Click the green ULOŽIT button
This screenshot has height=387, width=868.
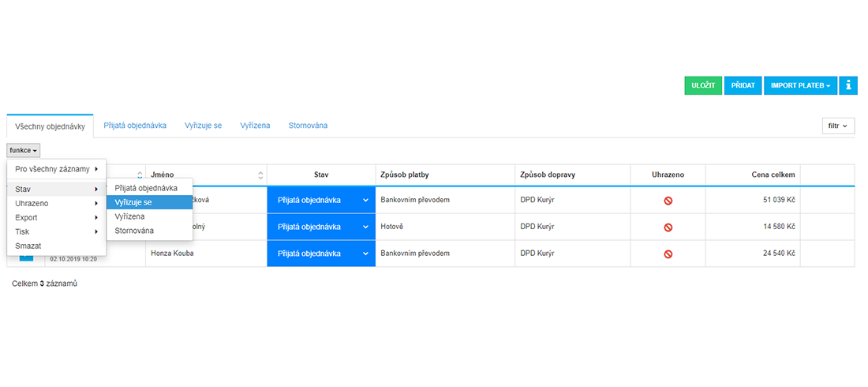[703, 85]
